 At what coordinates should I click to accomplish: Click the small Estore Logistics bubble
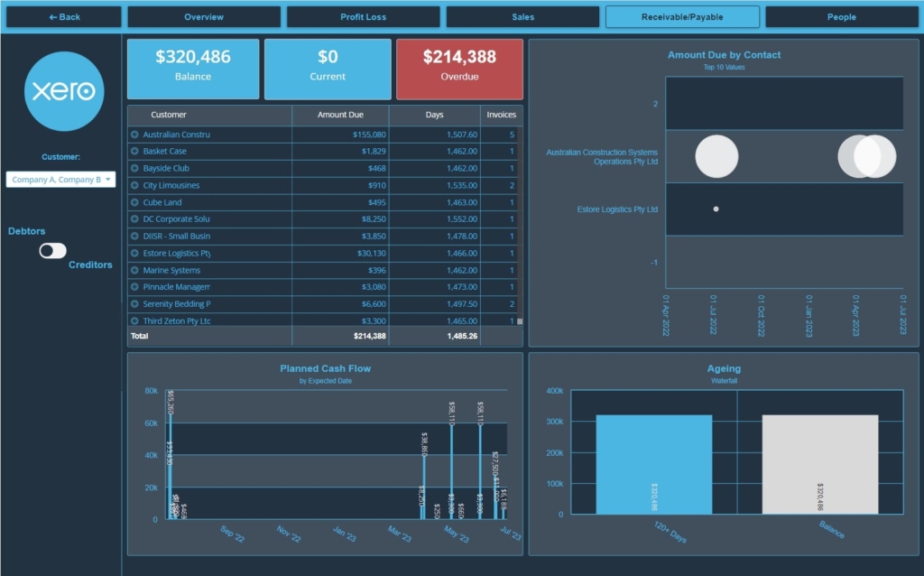pos(716,209)
